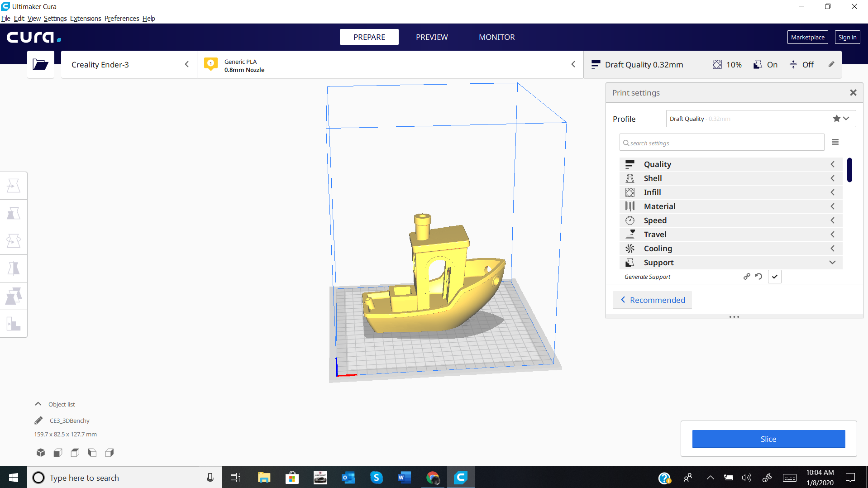Open Skype from the taskbar

[x=377, y=477]
